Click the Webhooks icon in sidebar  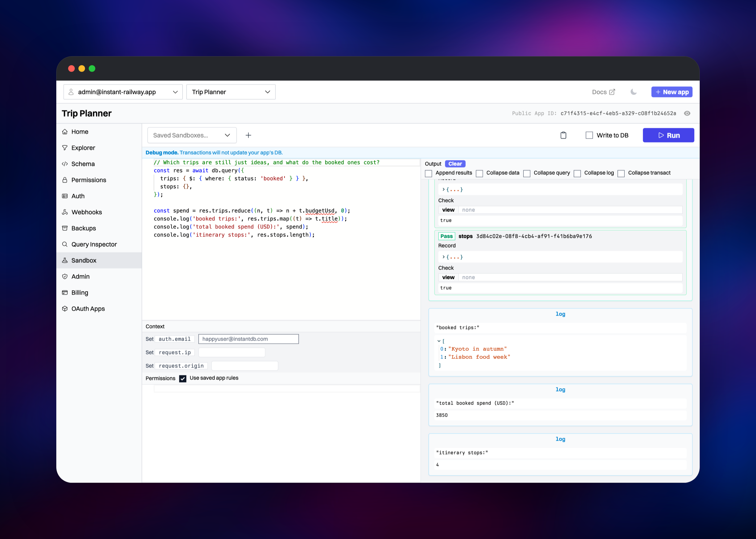point(65,212)
